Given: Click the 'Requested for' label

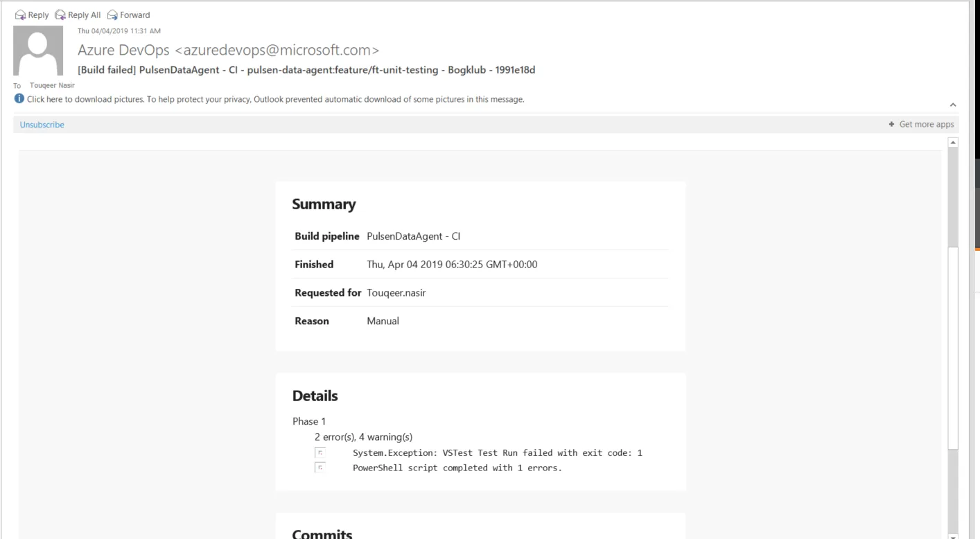Looking at the screenshot, I should (328, 292).
